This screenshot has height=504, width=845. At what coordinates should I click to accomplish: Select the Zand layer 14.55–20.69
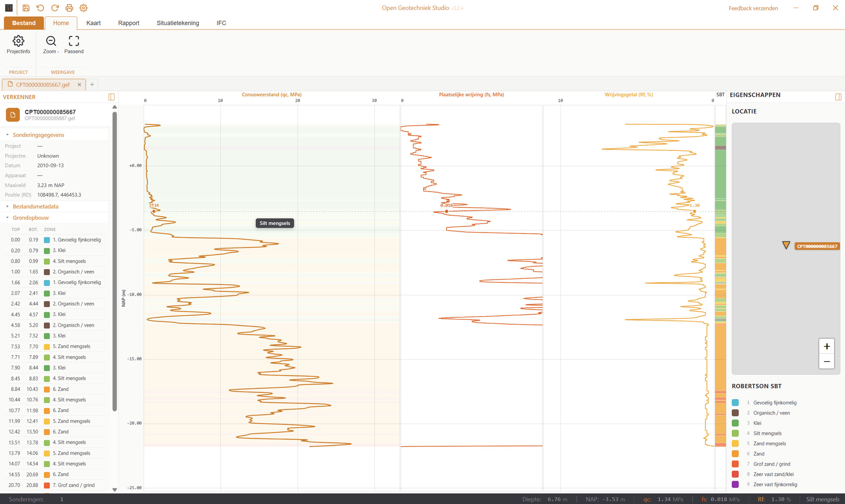55,474
